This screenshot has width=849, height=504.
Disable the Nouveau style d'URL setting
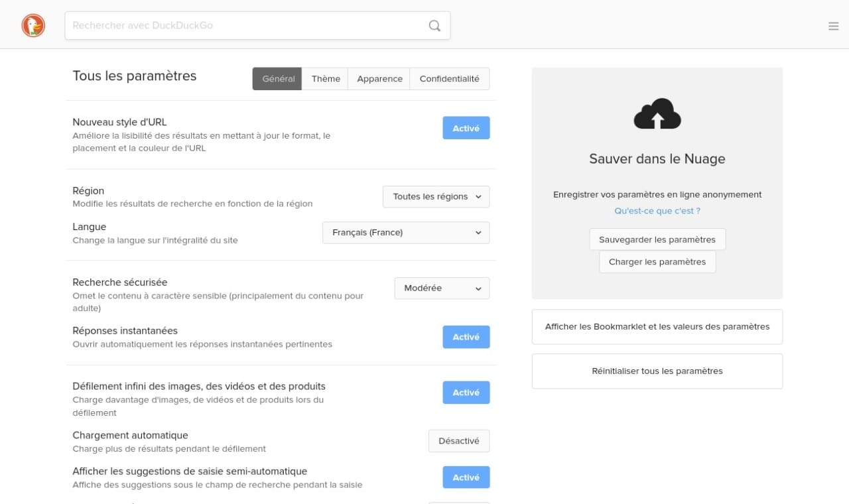pyautogui.click(x=466, y=128)
